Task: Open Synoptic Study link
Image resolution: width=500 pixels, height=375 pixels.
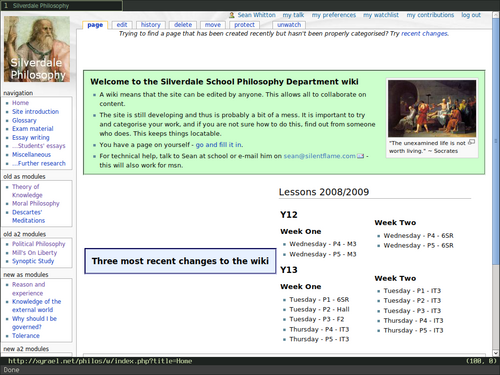Action: [33, 261]
